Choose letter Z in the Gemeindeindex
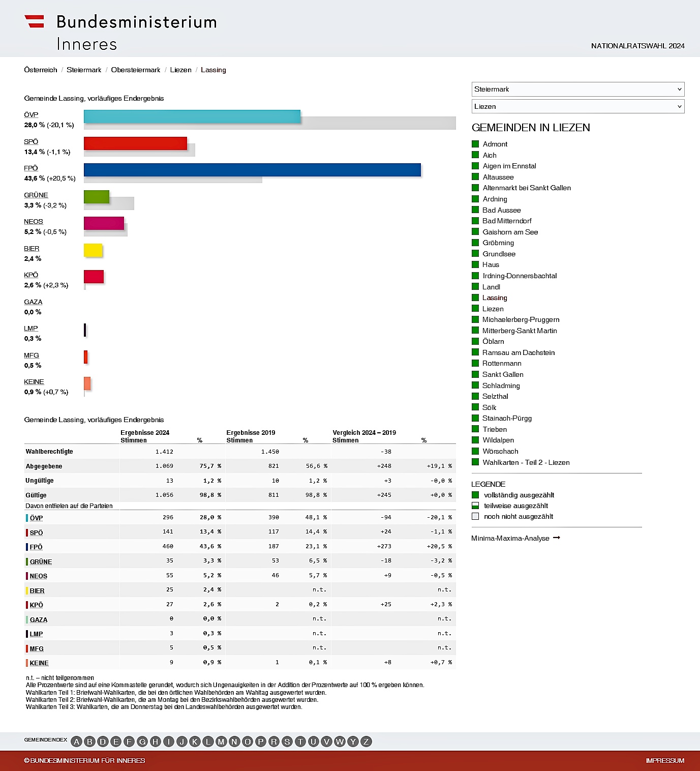 (x=366, y=742)
